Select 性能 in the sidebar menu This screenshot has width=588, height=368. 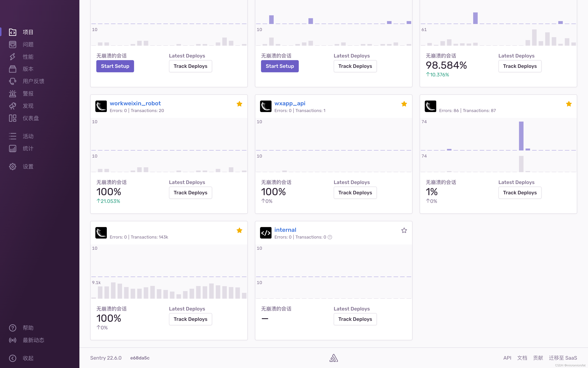click(x=28, y=57)
